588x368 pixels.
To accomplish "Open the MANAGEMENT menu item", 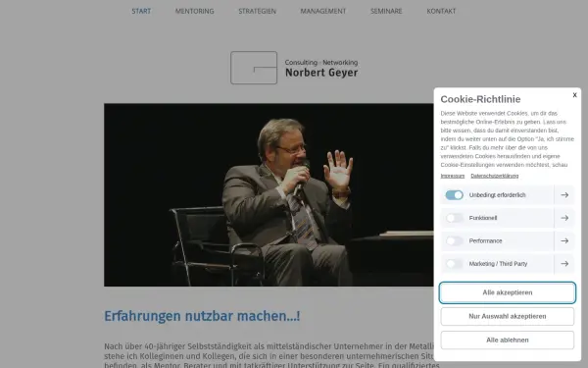I will 323,11.
